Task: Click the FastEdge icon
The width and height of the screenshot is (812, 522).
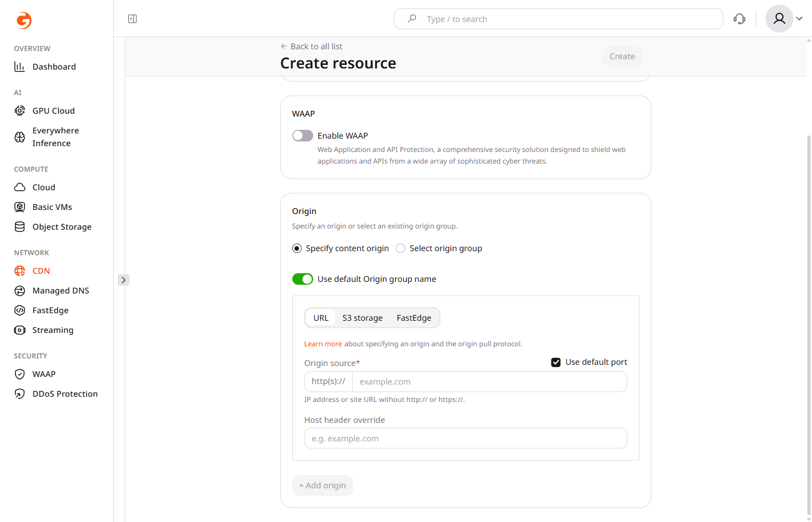Action: point(20,310)
